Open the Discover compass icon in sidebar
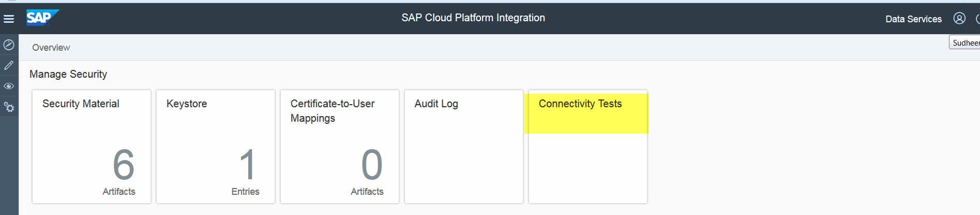The width and height of the screenshot is (980, 215). (9, 45)
